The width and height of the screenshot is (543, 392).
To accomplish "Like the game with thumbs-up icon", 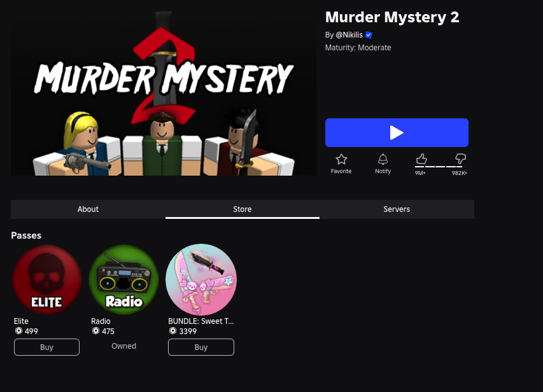I will pos(421,159).
